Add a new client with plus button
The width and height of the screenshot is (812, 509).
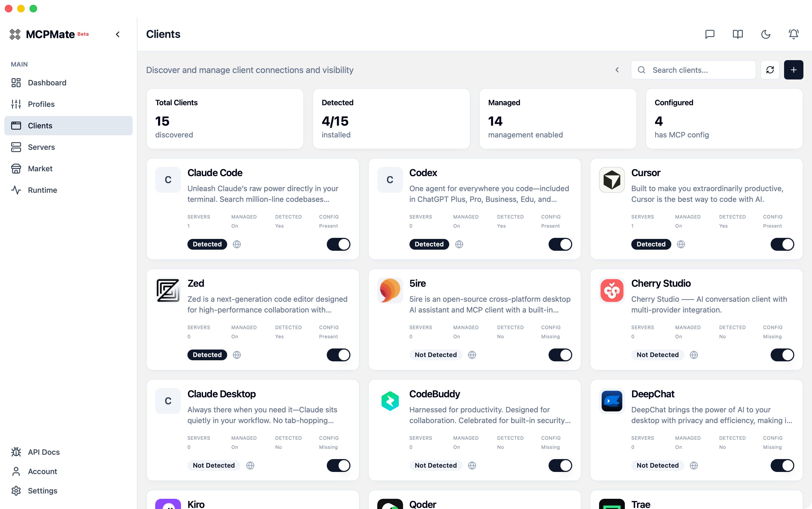793,70
